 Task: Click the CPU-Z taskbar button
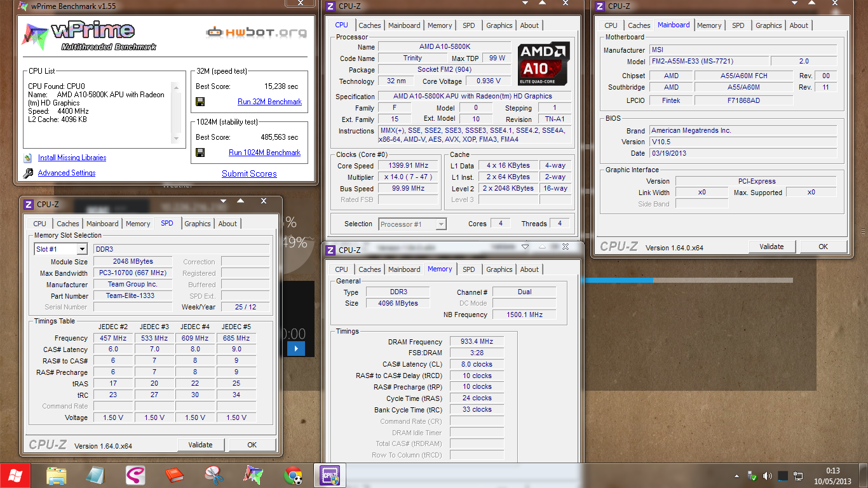click(330, 475)
